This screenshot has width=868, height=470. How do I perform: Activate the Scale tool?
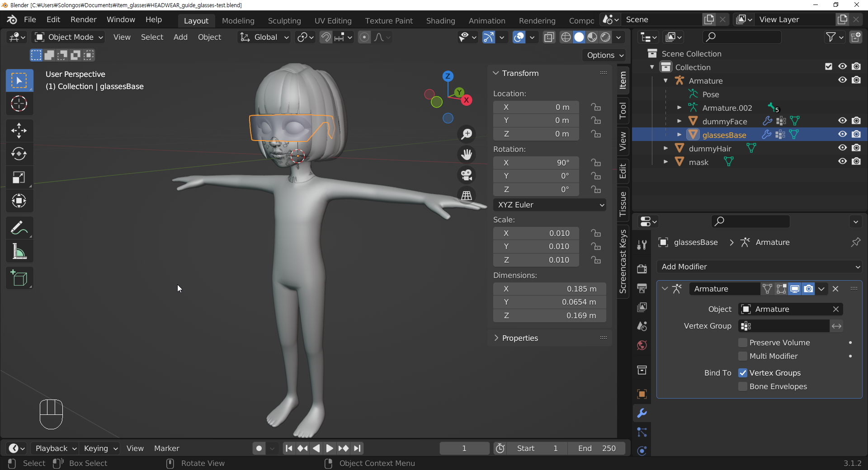pyautogui.click(x=19, y=178)
